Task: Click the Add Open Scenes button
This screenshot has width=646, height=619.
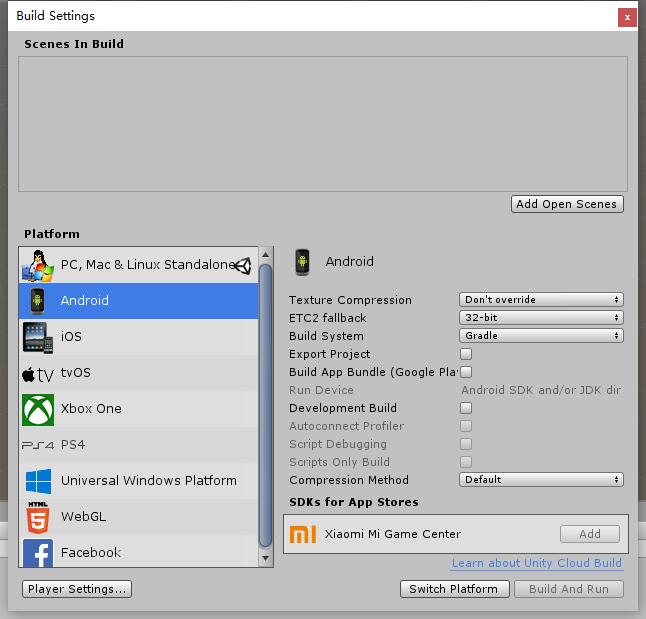Action: coord(567,204)
